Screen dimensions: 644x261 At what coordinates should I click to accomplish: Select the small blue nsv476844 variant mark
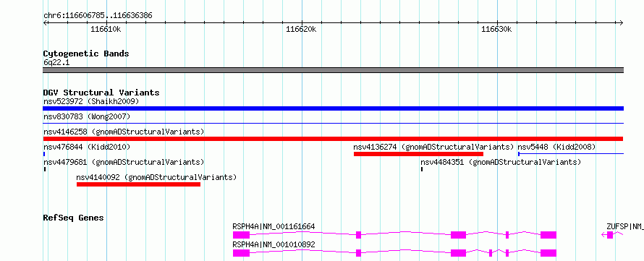tap(44, 154)
